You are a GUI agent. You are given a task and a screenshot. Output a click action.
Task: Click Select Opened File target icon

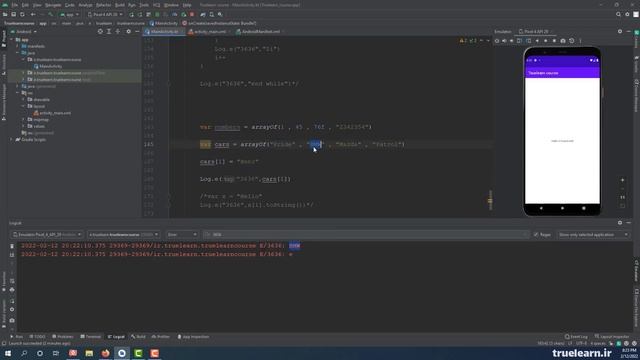click(x=100, y=31)
